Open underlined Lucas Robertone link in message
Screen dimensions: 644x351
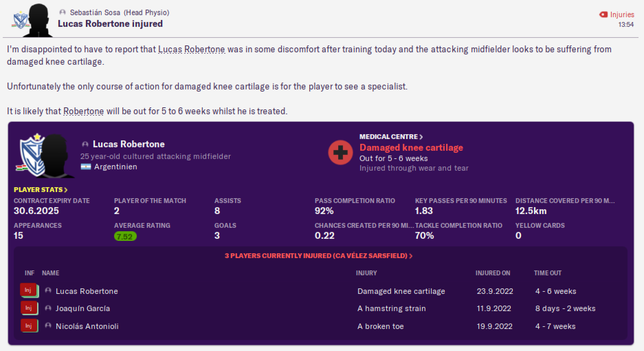(x=191, y=50)
